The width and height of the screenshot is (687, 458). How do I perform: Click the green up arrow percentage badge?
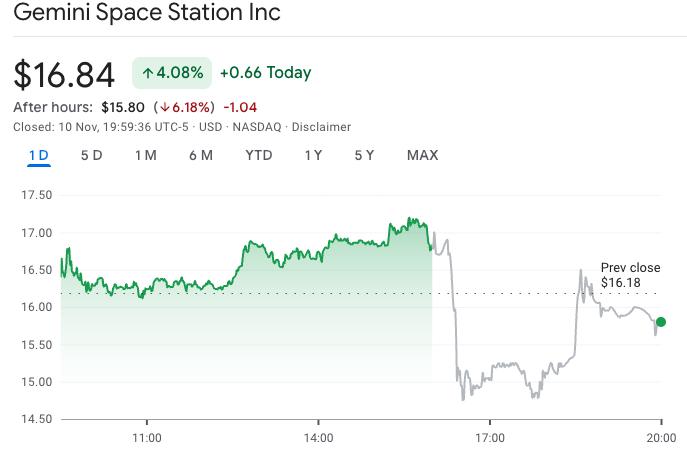[173, 73]
